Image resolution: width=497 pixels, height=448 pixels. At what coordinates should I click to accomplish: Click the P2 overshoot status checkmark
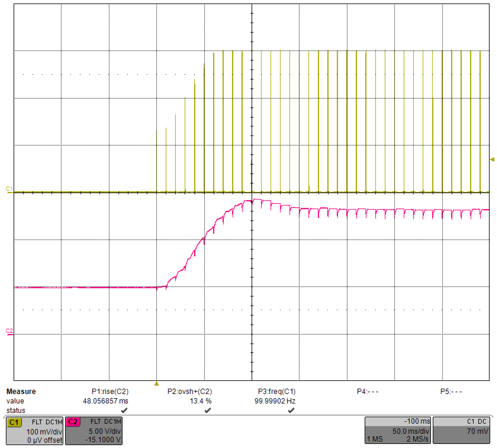point(208,410)
